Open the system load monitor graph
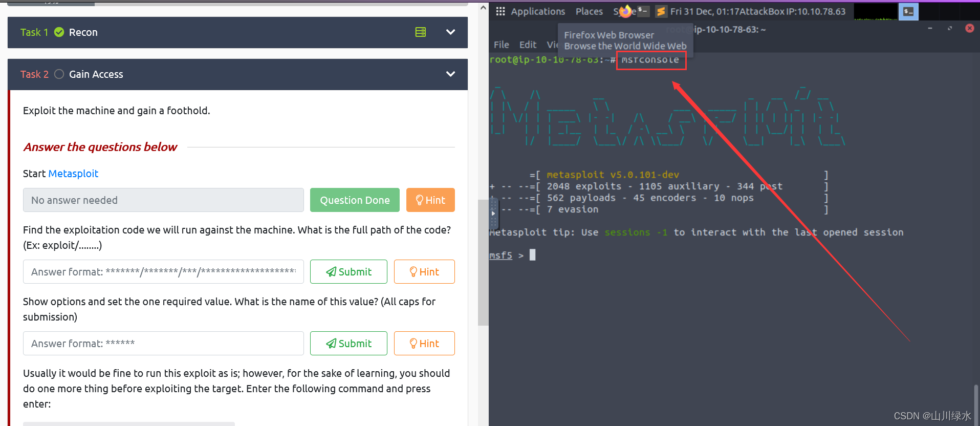 pos(876,11)
